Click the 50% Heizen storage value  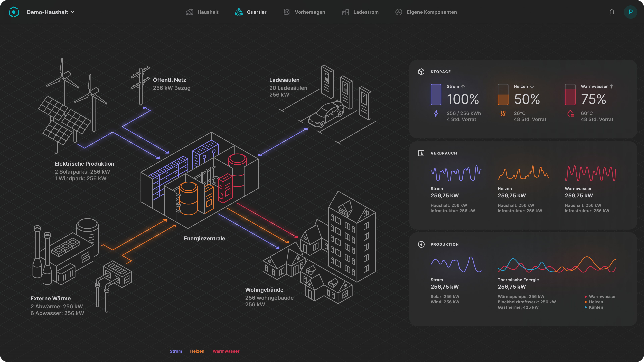click(x=527, y=99)
